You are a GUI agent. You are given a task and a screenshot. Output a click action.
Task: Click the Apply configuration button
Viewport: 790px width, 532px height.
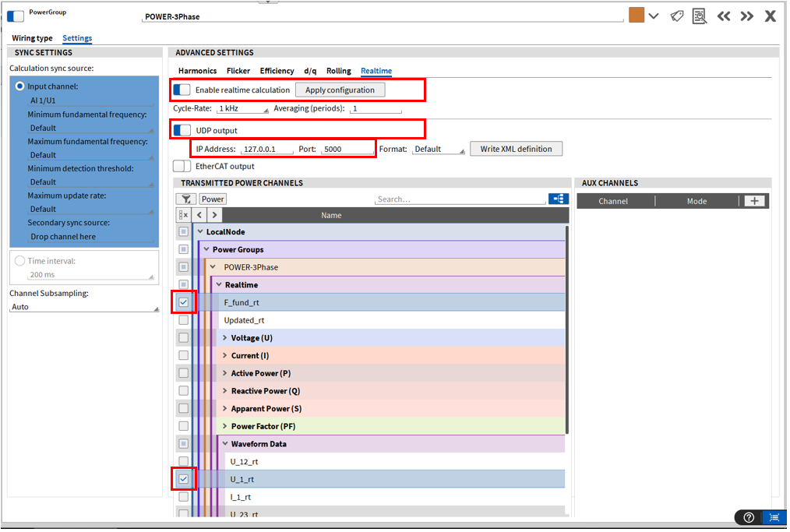point(340,90)
